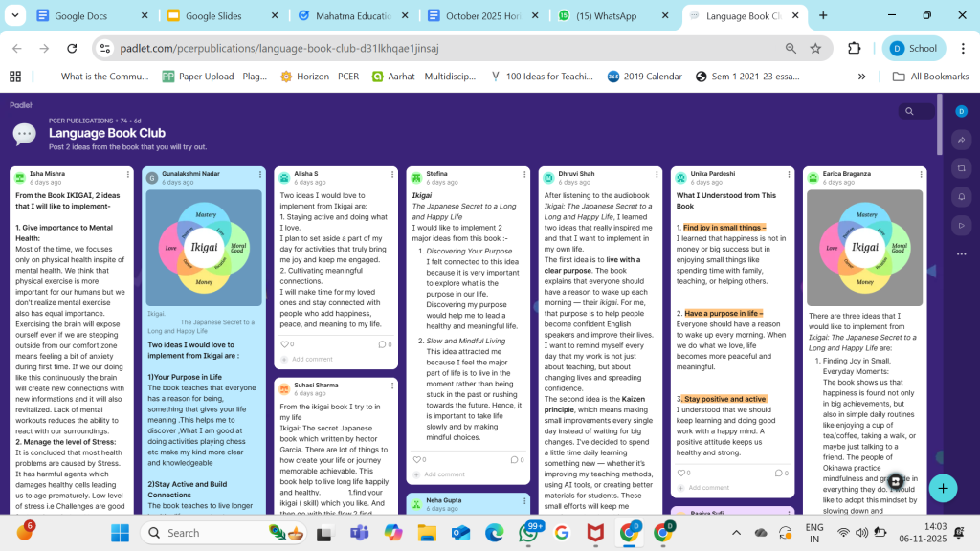The image size is (980, 551).
Task: Open Ikigai image in Earica Braganza's post
Action: pos(865,246)
